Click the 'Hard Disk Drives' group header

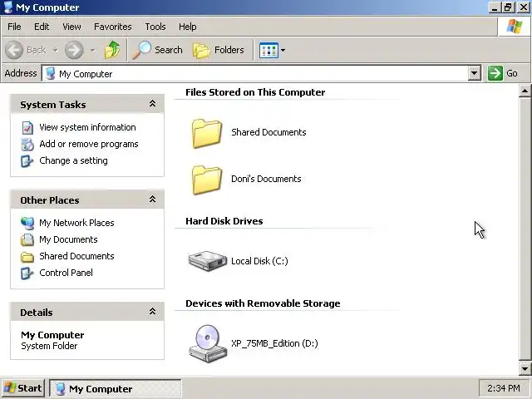click(224, 221)
